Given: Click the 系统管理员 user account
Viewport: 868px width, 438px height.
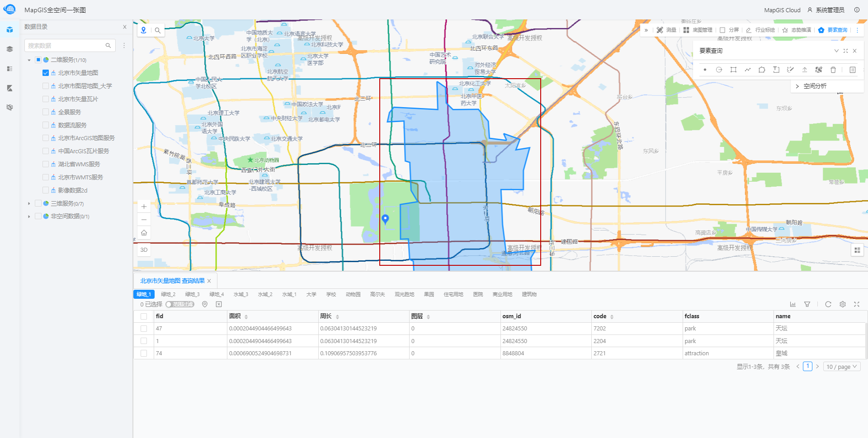Looking at the screenshot, I should tap(826, 10).
